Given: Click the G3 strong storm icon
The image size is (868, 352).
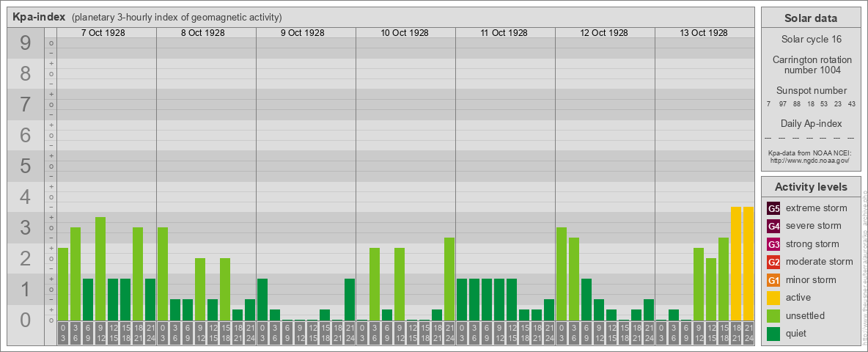Looking at the screenshot, I should (x=773, y=244).
